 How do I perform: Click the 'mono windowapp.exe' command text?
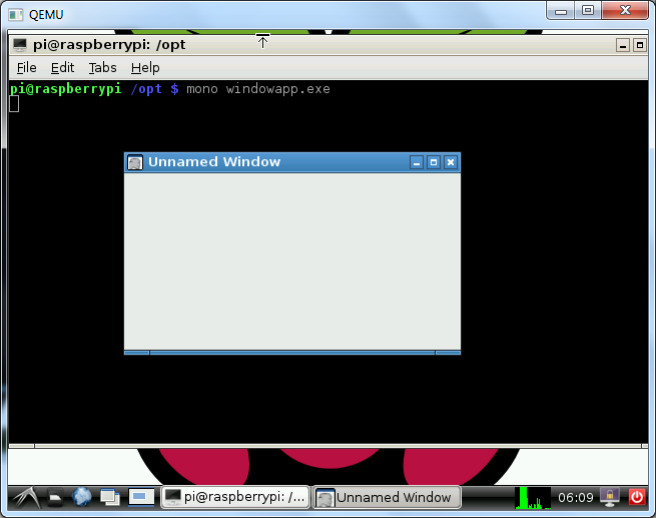(x=258, y=89)
